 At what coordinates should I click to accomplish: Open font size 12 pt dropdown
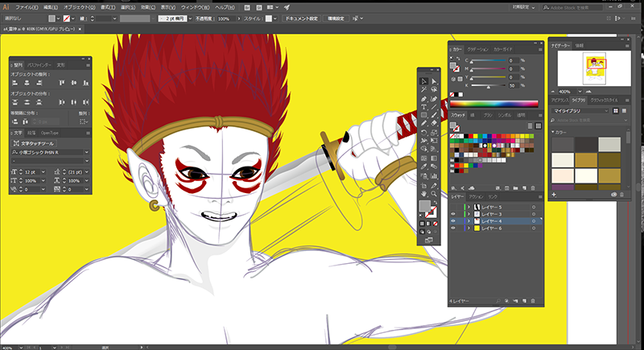click(x=43, y=172)
